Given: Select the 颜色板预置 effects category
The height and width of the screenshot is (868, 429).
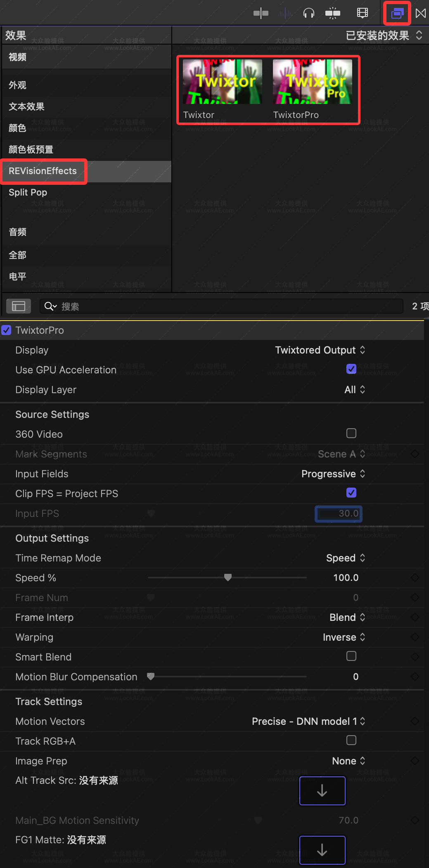Looking at the screenshot, I should (x=86, y=149).
